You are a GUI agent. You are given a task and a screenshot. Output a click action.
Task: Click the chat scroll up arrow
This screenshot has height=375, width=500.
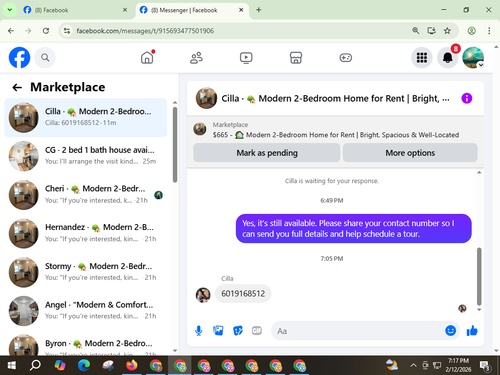pos(479,172)
